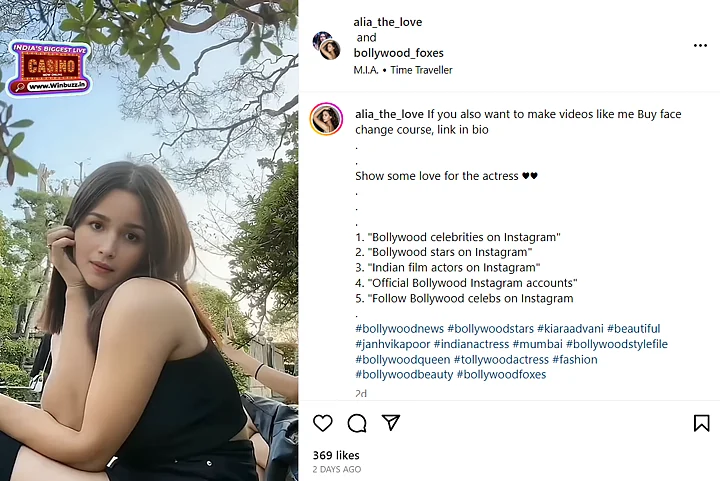Open the #bollywoodnews hashtag
The image size is (720, 481).
pyautogui.click(x=399, y=329)
